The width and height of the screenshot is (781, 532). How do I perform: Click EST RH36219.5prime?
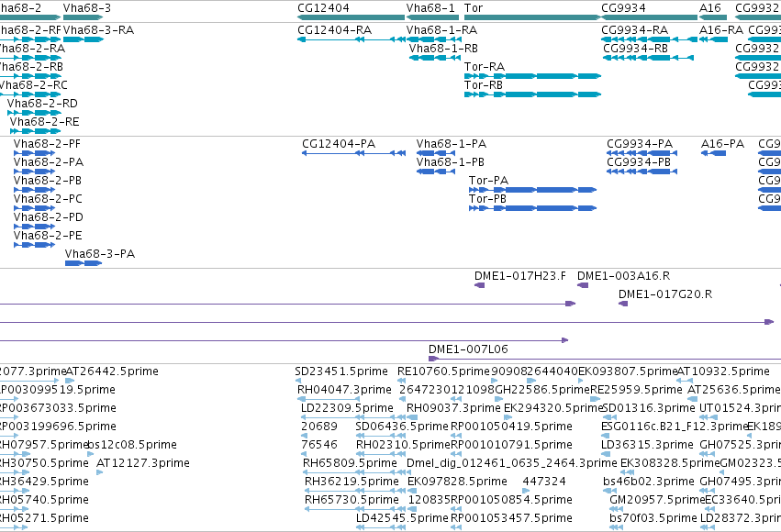point(351,482)
